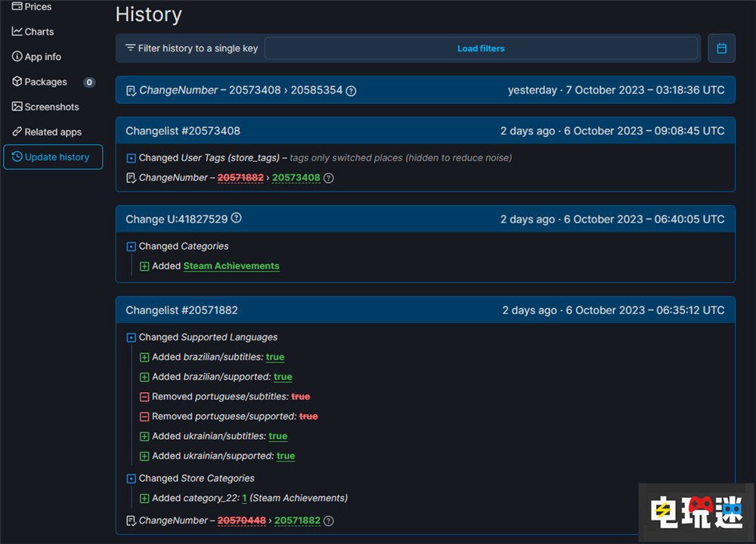Open the Steam Achievements link
This screenshot has width=756, height=544.
click(231, 266)
